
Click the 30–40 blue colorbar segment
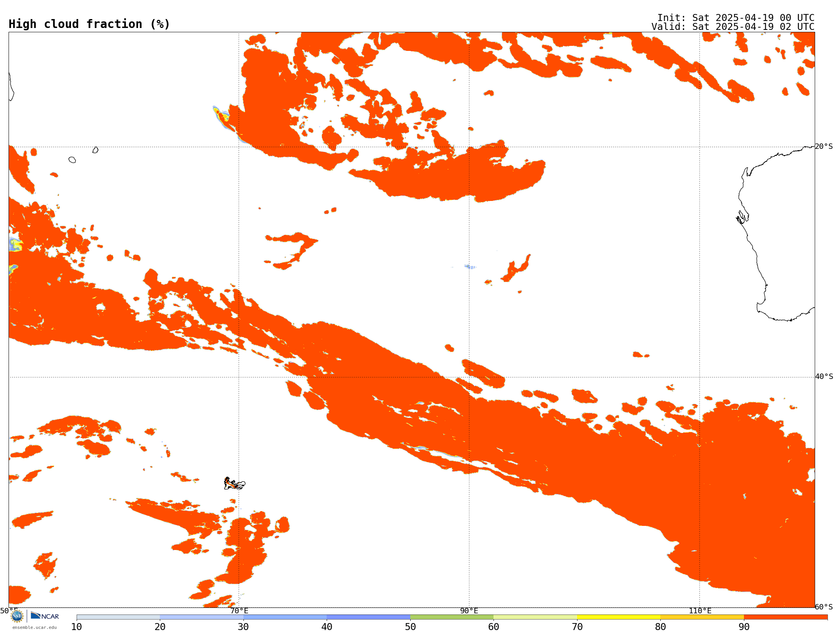click(x=285, y=617)
